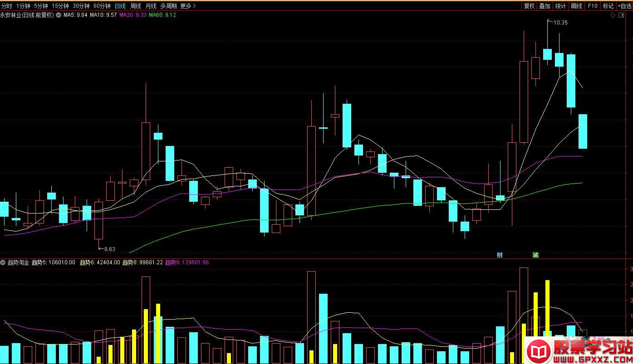Select the 5分钟 period tab
The image size is (633, 364).
tap(41, 6)
